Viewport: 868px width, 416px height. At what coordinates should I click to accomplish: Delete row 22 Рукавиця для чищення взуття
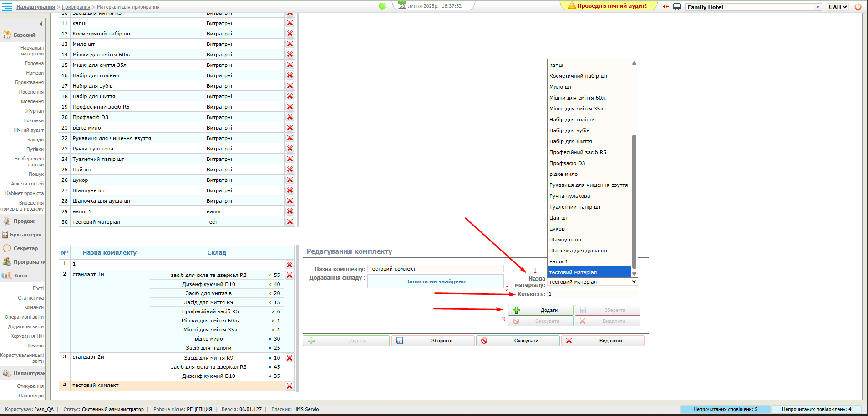pyautogui.click(x=290, y=138)
